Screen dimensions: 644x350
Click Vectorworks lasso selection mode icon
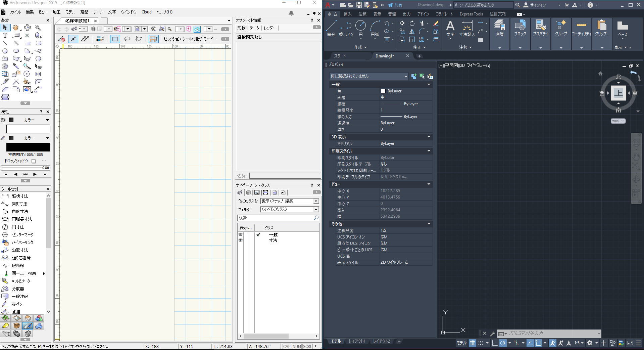pyautogui.click(x=127, y=39)
